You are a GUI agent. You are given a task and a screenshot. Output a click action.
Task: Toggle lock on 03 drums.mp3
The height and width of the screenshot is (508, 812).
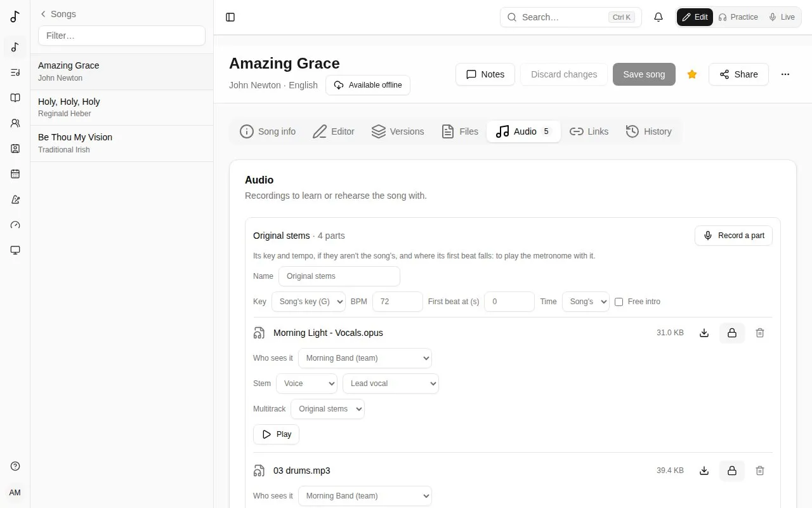point(732,471)
